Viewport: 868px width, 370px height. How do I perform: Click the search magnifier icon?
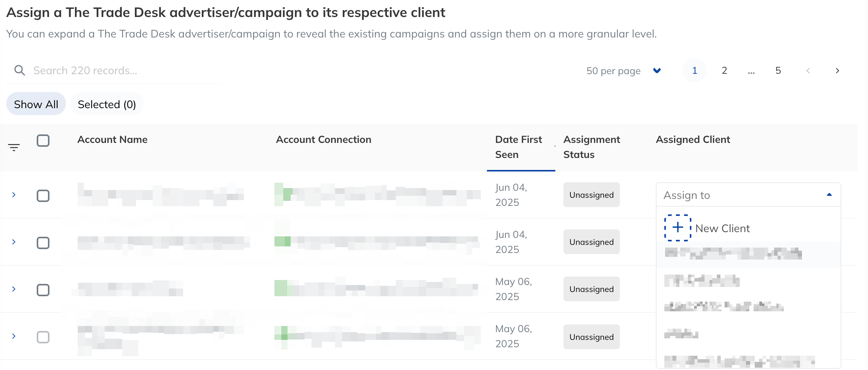coord(19,70)
